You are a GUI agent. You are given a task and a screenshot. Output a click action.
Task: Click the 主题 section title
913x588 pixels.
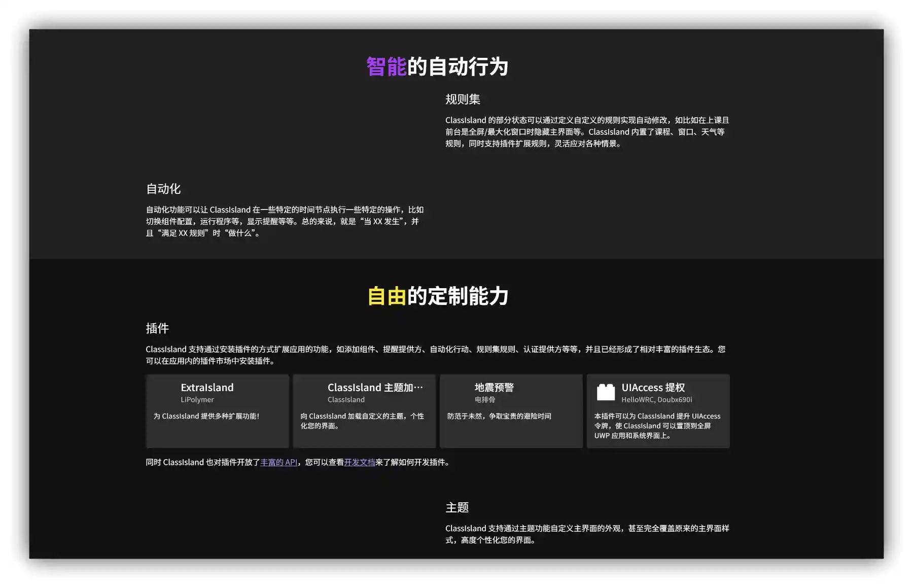(457, 507)
